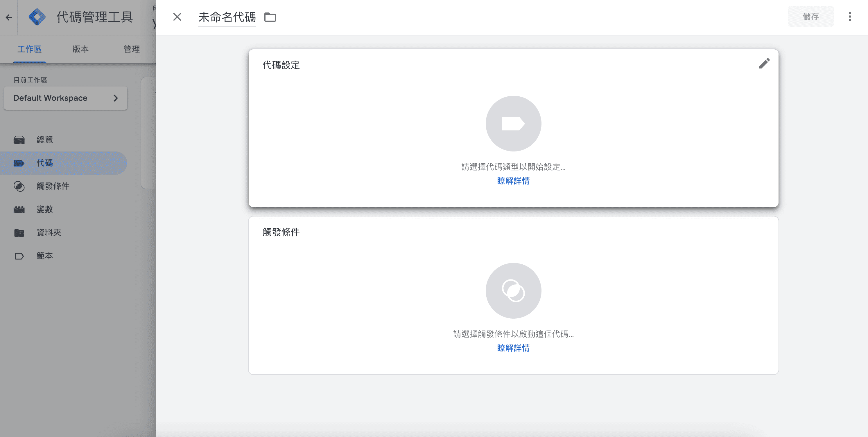Open 瞭解詳情 link under tag configuration
This screenshot has width=868, height=437.
(513, 181)
